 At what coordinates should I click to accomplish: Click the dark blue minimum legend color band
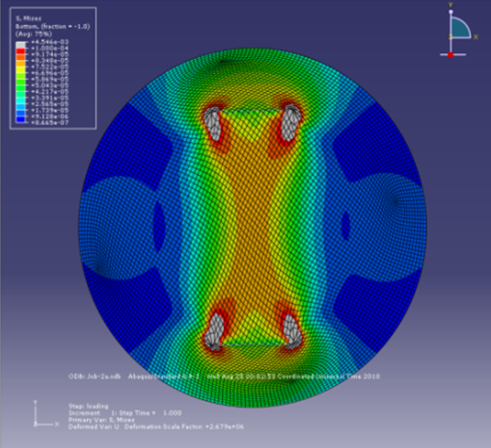pos(20,120)
